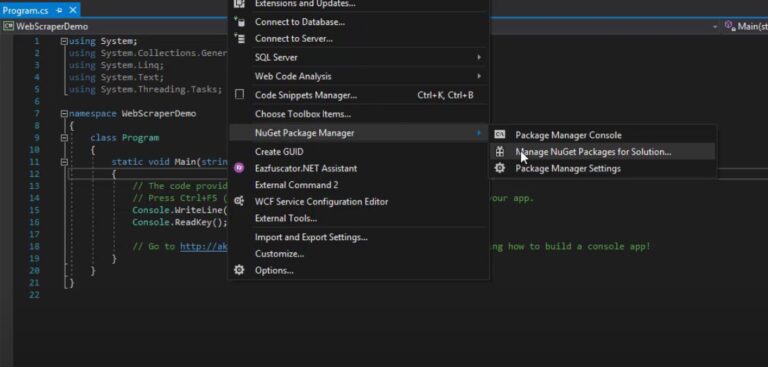768x367 pixels.
Task: Close the Program.cs tab
Action: [73, 10]
